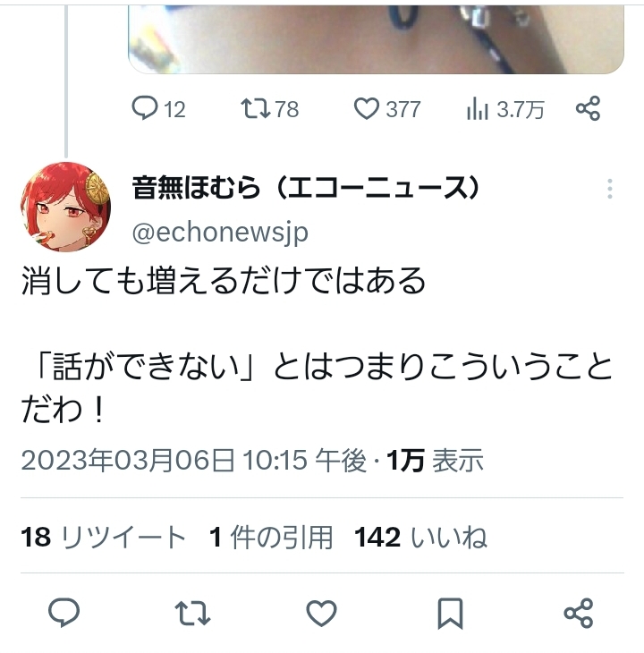View the 18 リツイート list
The height and width of the screenshot is (653, 644).
click(x=103, y=537)
